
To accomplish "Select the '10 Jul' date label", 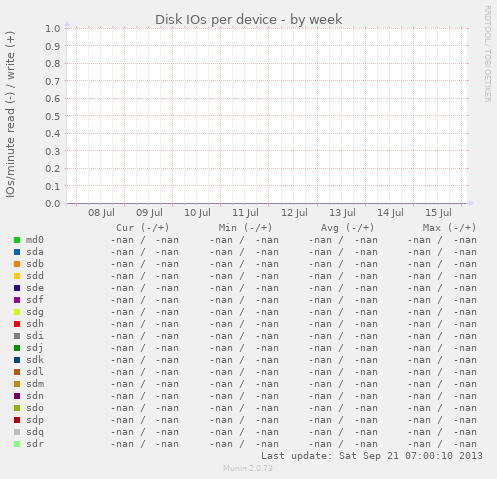I will tap(197, 213).
